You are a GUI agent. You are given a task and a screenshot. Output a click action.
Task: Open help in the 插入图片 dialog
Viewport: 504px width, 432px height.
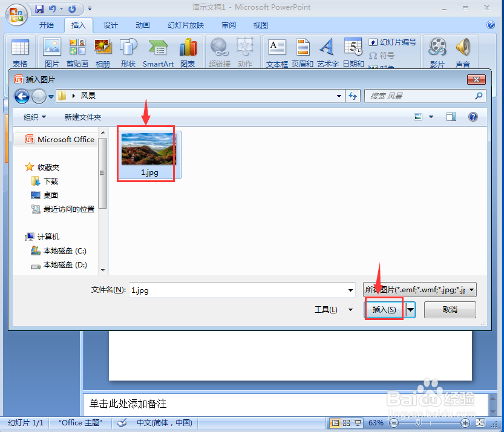pos(473,117)
